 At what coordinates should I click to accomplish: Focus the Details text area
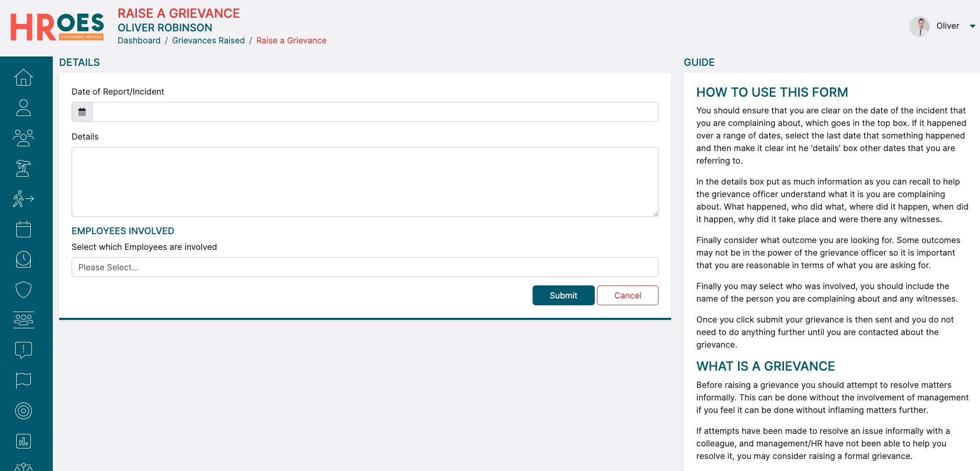pos(364,182)
